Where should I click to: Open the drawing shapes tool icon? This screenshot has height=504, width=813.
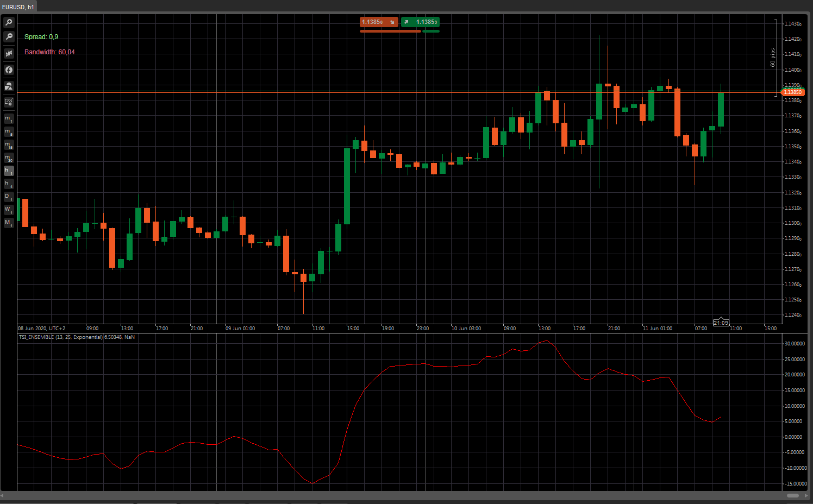(9, 86)
